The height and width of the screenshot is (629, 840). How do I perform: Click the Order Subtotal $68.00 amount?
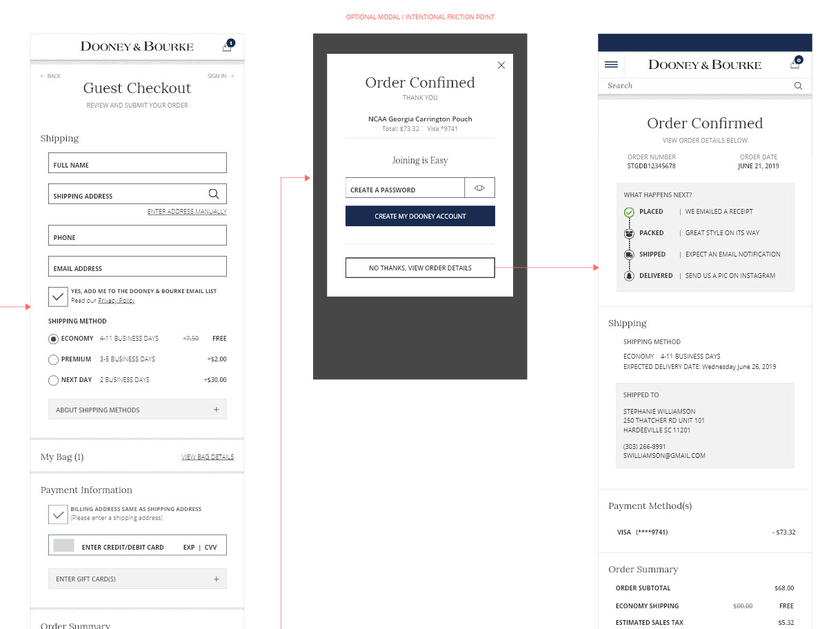coord(784,588)
